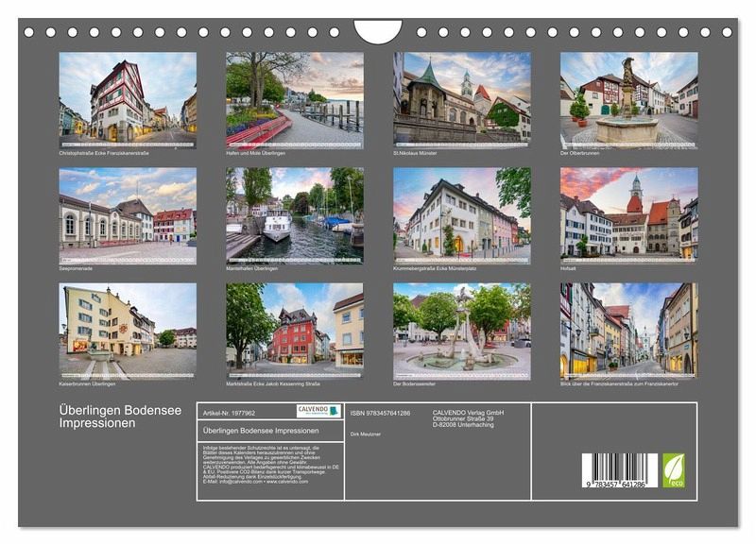Viewport: 756px width, 545px height.
Task: Click address line 'Ottobrunner Straße 39'
Action: click(463, 419)
